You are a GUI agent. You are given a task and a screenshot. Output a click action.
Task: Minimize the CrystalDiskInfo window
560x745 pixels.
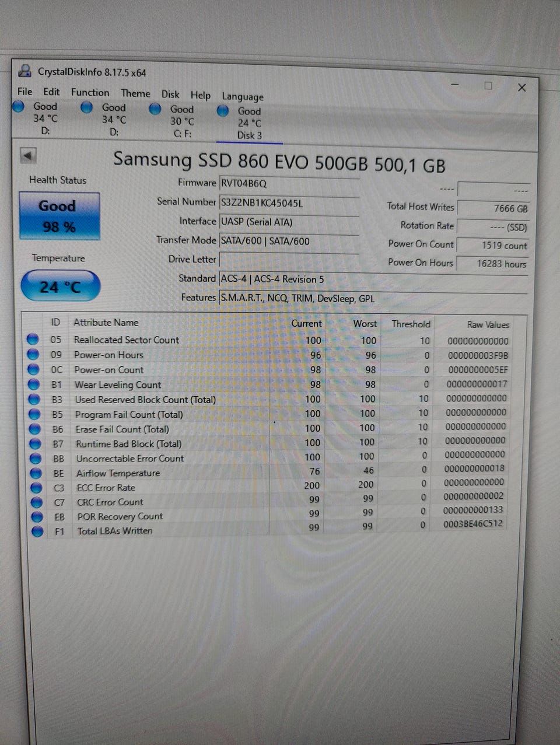pyautogui.click(x=455, y=85)
